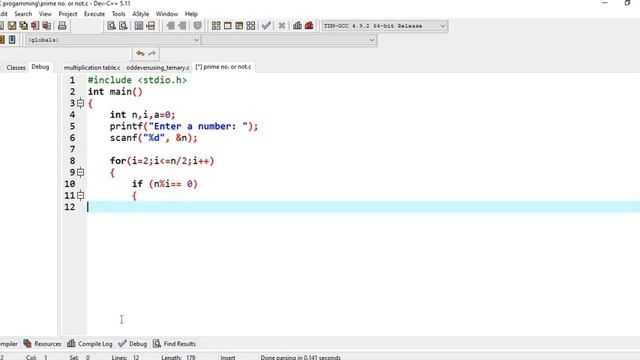Open the Window menu
640x360 pixels.
[167, 14]
